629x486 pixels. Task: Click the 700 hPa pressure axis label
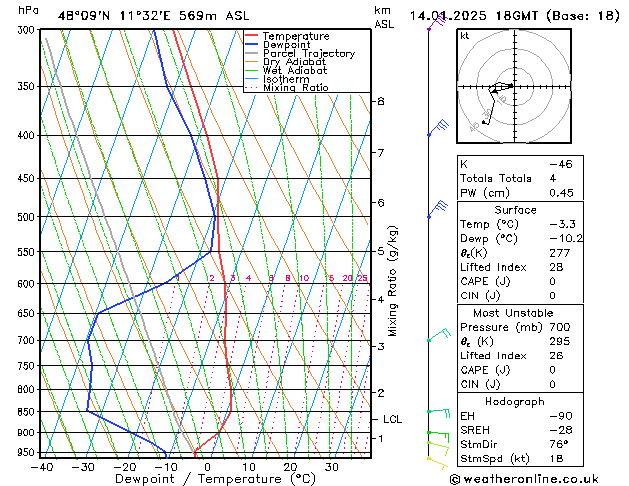click(x=28, y=340)
